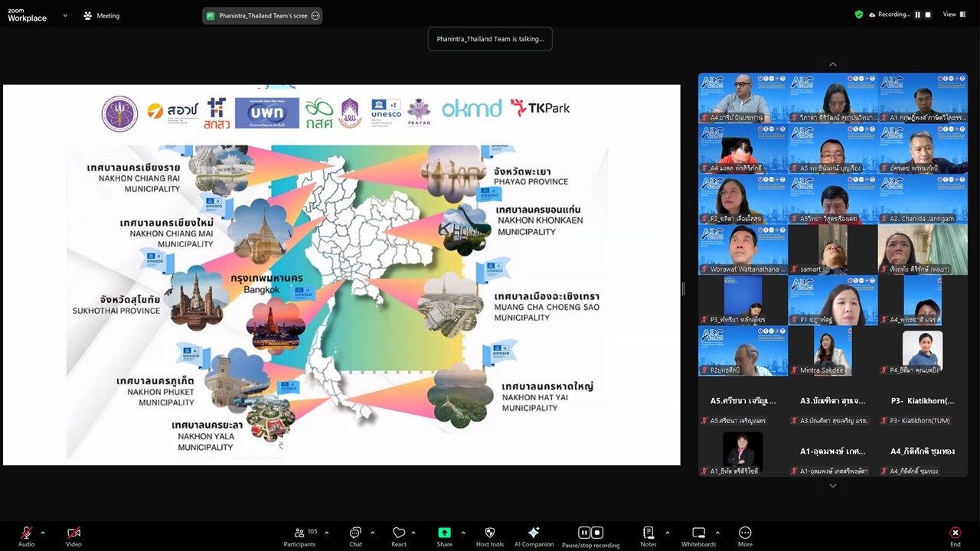Image resolution: width=980 pixels, height=551 pixels.
Task: Open screen share tab options ellipsis
Action: (x=315, y=15)
